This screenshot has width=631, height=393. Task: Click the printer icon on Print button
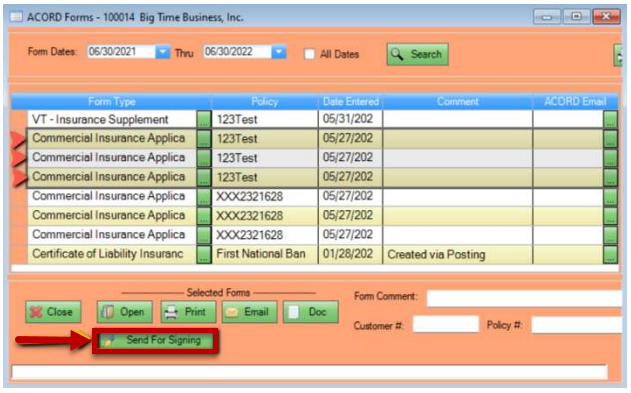(x=171, y=312)
